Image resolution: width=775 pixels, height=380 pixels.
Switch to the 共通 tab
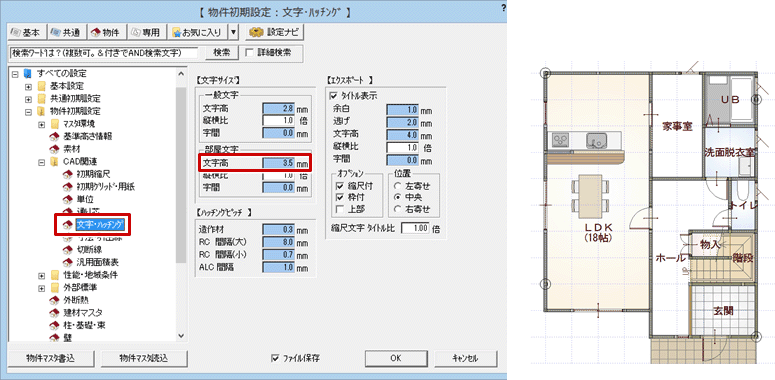[66, 33]
